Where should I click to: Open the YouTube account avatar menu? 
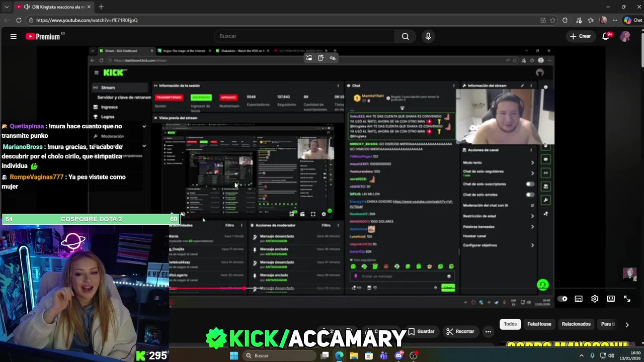[625, 36]
